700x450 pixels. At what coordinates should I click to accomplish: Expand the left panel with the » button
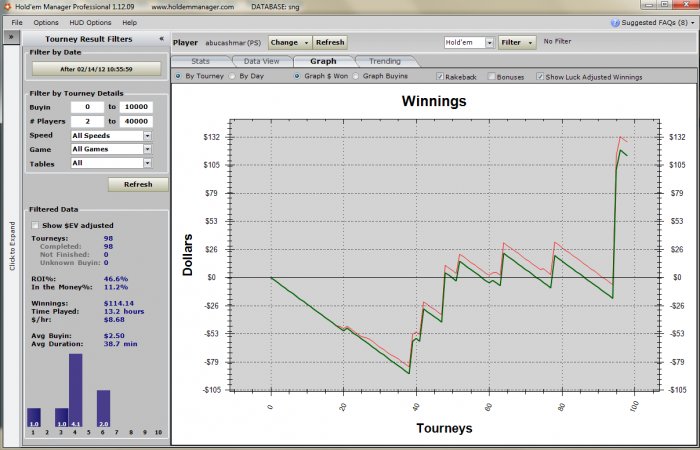pos(11,38)
